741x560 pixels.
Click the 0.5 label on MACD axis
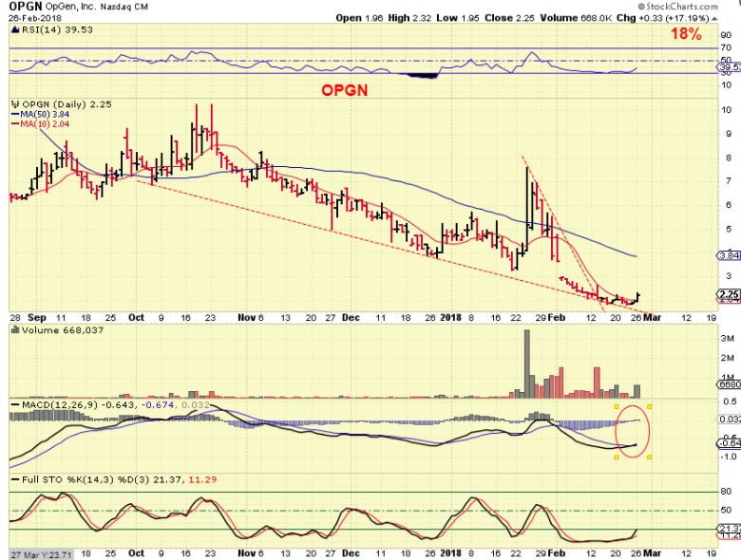(x=731, y=401)
